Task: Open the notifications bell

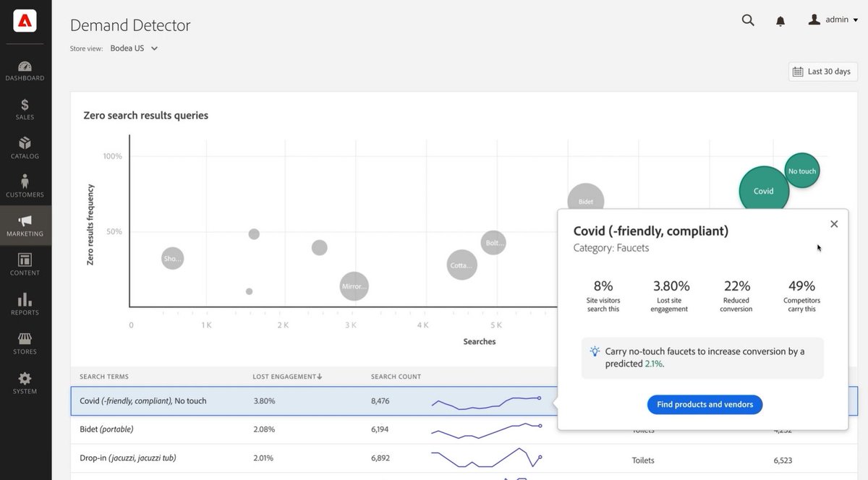Action: pos(780,21)
